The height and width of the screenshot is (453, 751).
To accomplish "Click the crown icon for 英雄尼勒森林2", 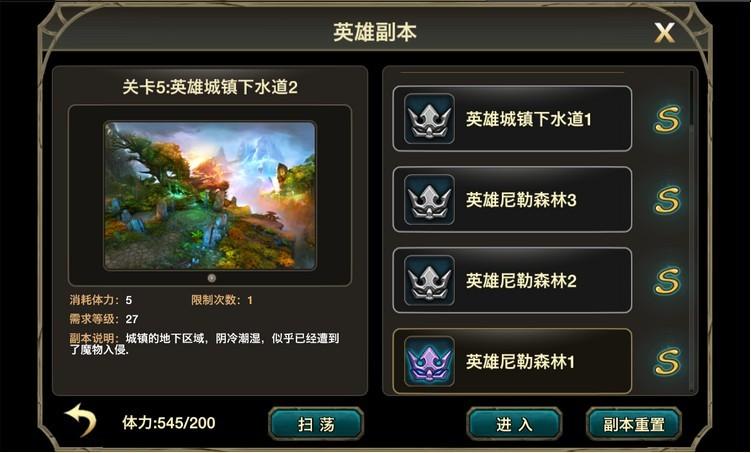I will coord(429,281).
